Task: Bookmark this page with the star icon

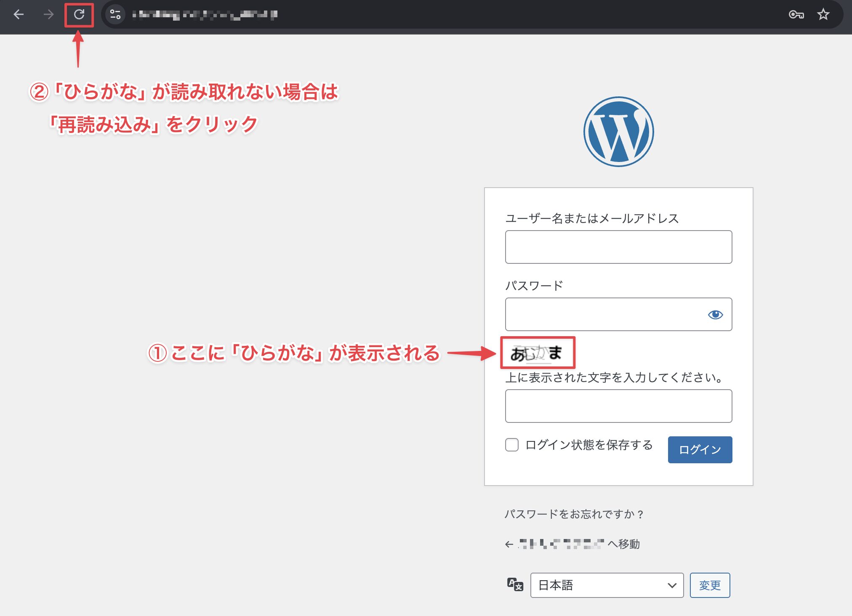Action: click(x=823, y=15)
